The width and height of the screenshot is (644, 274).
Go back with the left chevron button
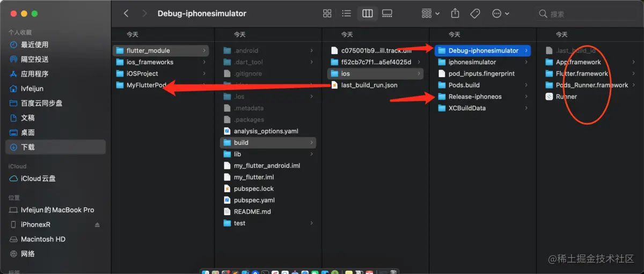coord(126,13)
